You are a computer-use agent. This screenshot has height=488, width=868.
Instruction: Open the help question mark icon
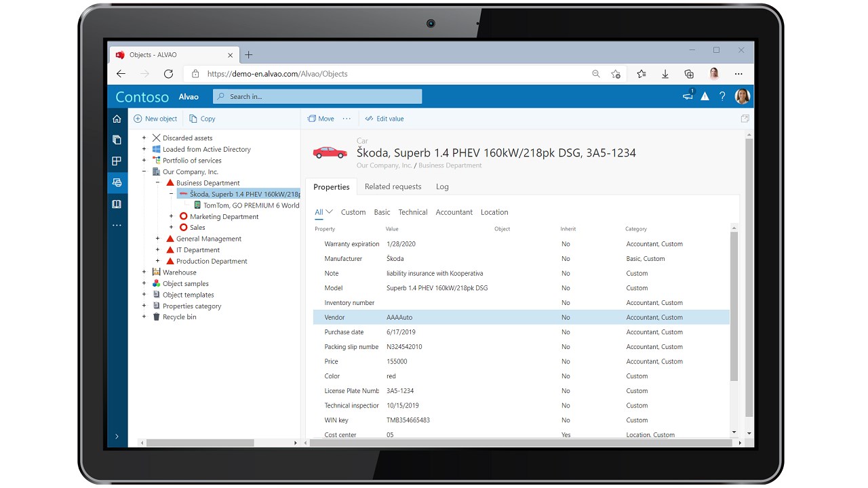click(x=722, y=96)
